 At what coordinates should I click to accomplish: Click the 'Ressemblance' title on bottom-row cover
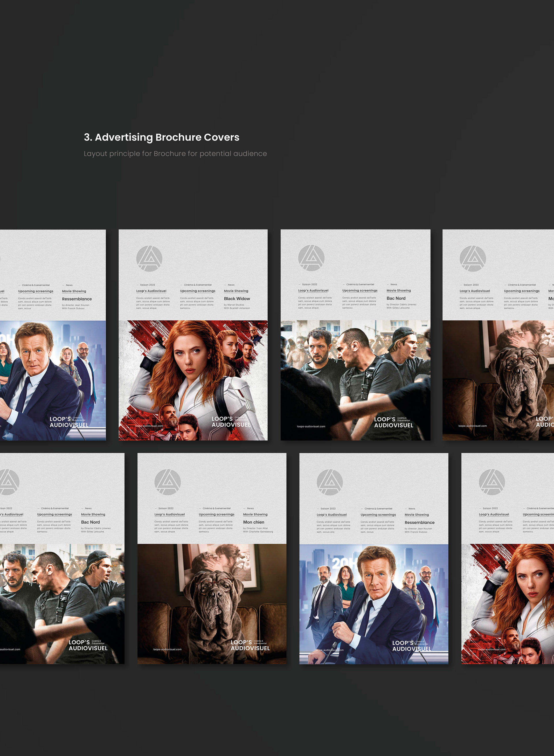point(420,522)
